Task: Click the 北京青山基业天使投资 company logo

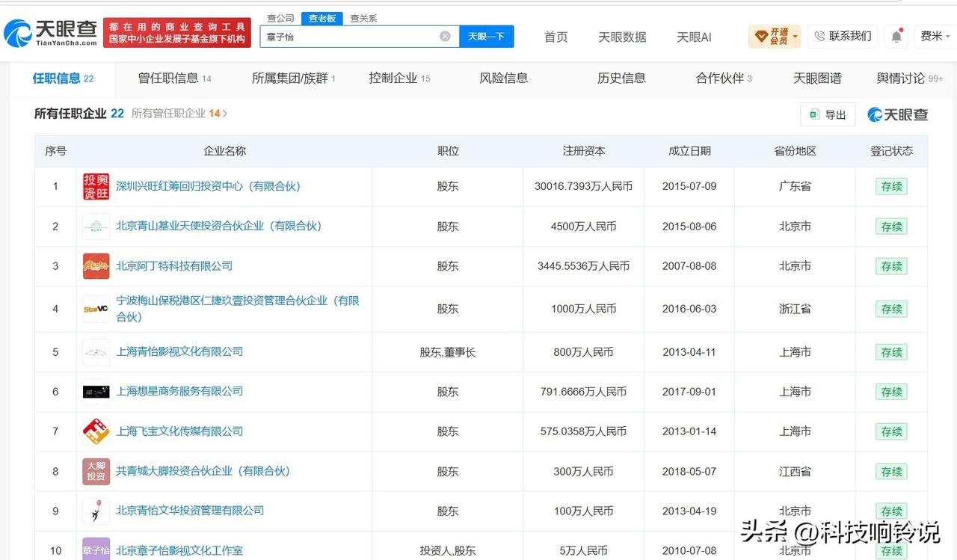Action: [x=96, y=226]
